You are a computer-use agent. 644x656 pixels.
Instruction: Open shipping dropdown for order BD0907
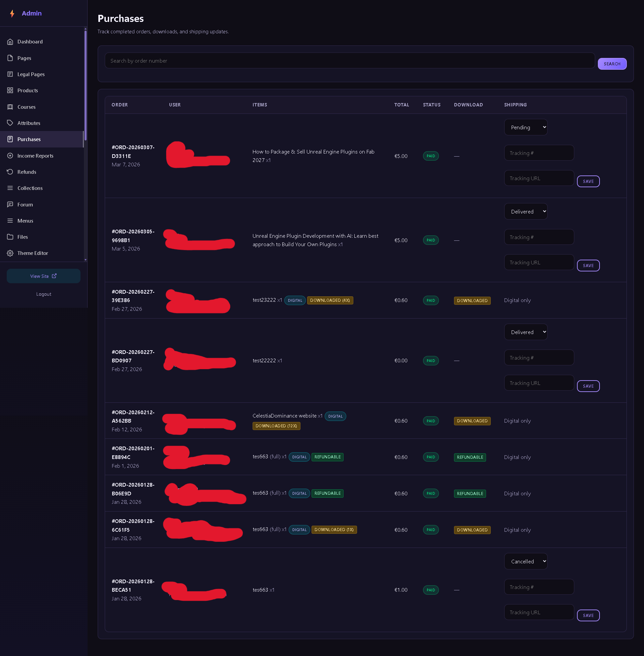pos(526,332)
